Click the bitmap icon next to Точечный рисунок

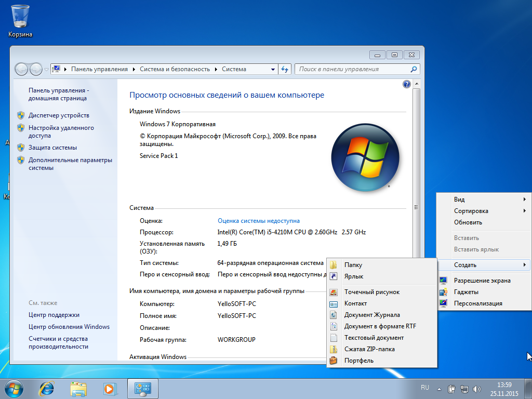334,292
